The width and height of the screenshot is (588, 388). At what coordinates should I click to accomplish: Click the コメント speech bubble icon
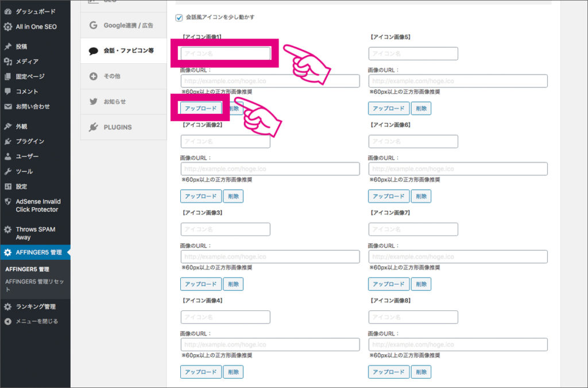pyautogui.click(x=7, y=91)
